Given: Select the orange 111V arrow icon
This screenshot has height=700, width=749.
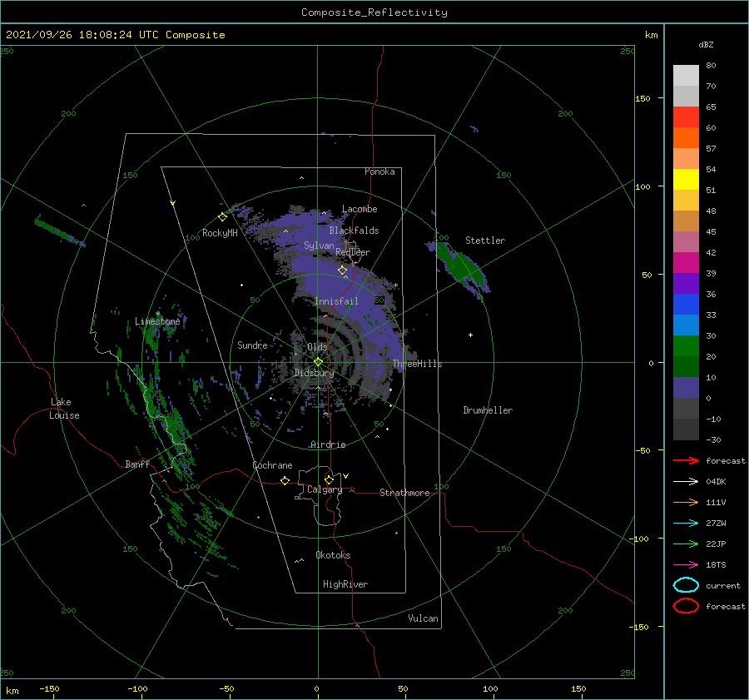Looking at the screenshot, I should 686,502.
